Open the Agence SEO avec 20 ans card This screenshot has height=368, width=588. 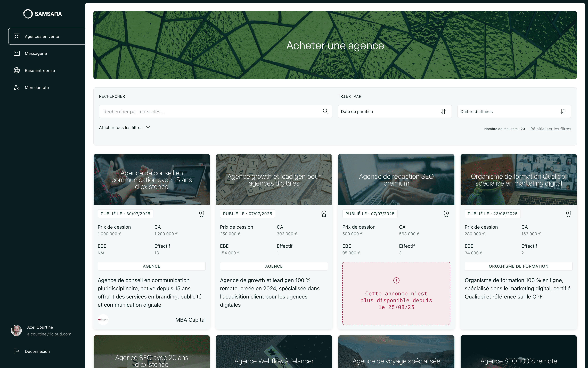click(x=152, y=352)
